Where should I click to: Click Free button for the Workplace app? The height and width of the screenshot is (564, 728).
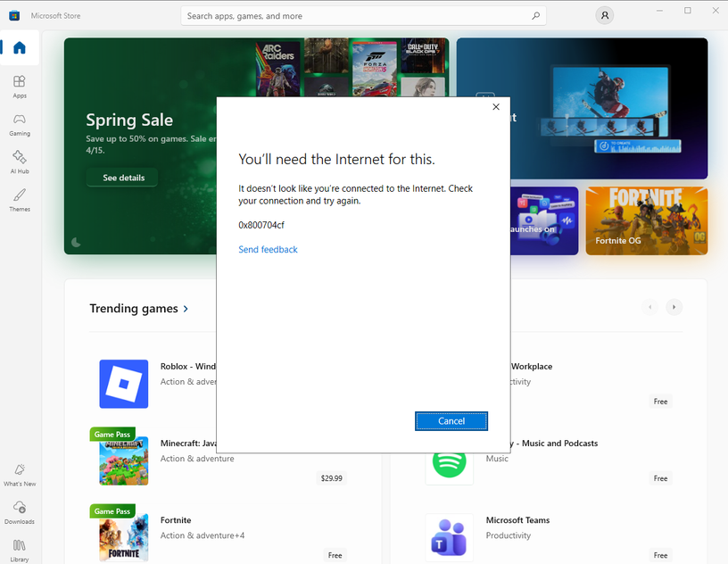point(660,402)
